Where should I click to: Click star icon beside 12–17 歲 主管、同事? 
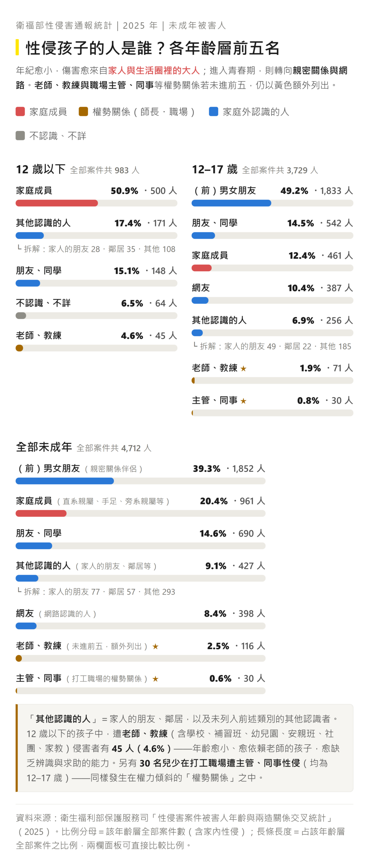tap(243, 400)
